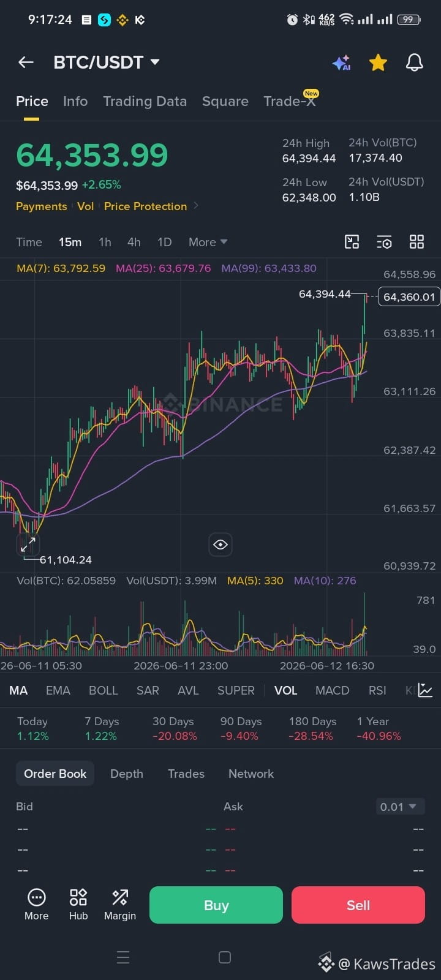441x980 pixels.
Task: Select the 1h chart interval
Action: pos(105,242)
